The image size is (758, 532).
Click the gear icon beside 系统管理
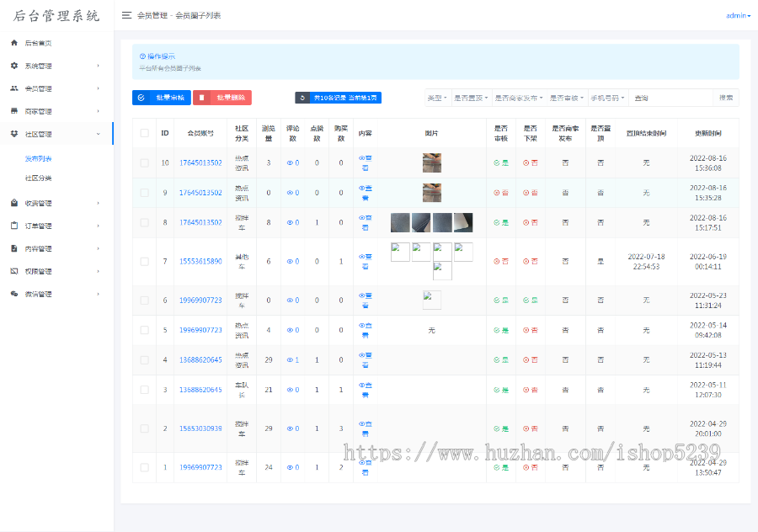click(14, 66)
